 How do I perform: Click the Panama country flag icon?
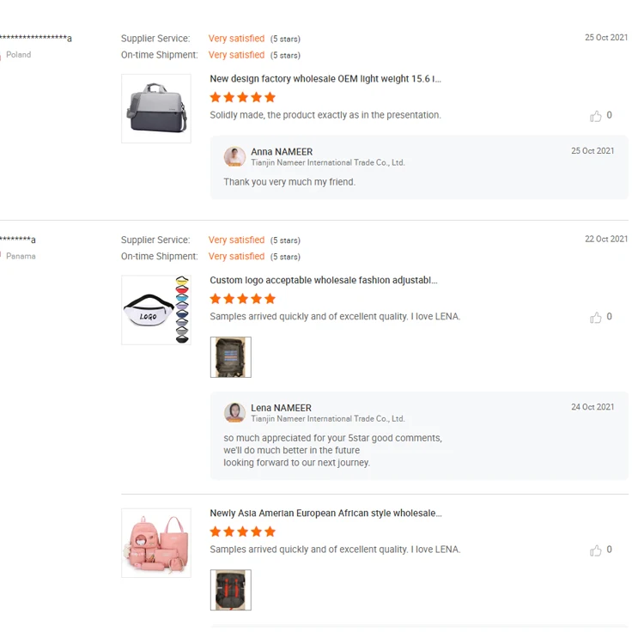pyautogui.click(x=1, y=257)
